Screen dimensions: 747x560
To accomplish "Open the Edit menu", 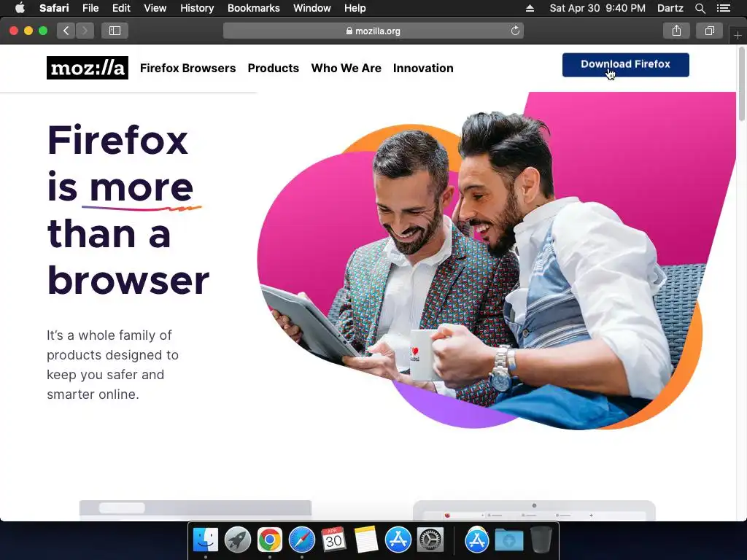I will point(121,8).
